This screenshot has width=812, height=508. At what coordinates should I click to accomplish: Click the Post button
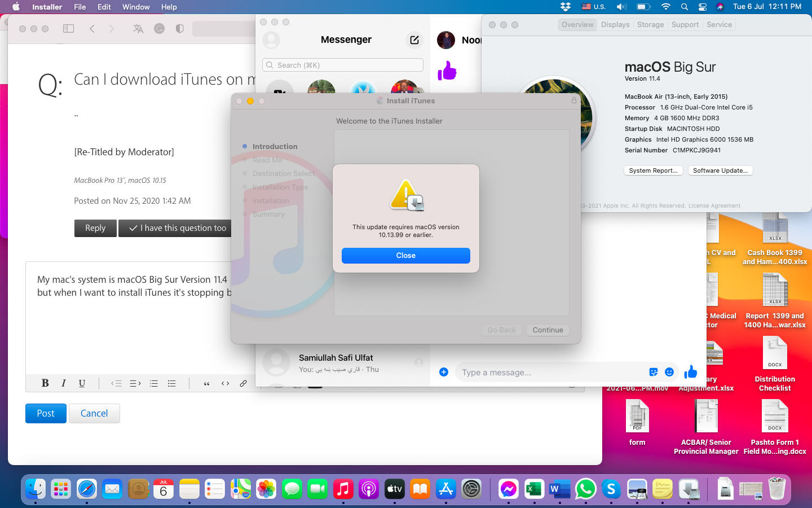[46, 413]
